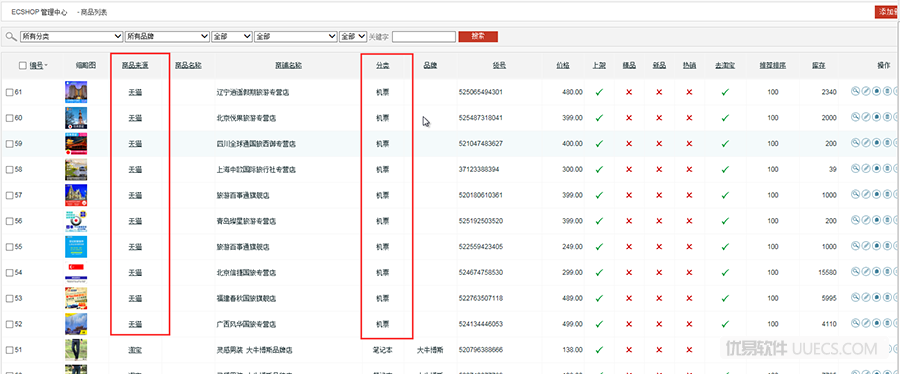Edit product 60 with its pencil icon

pyautogui.click(x=866, y=117)
